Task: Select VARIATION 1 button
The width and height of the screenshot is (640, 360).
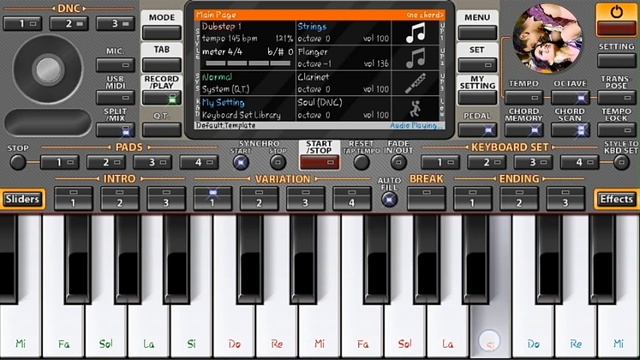Action: [213, 198]
